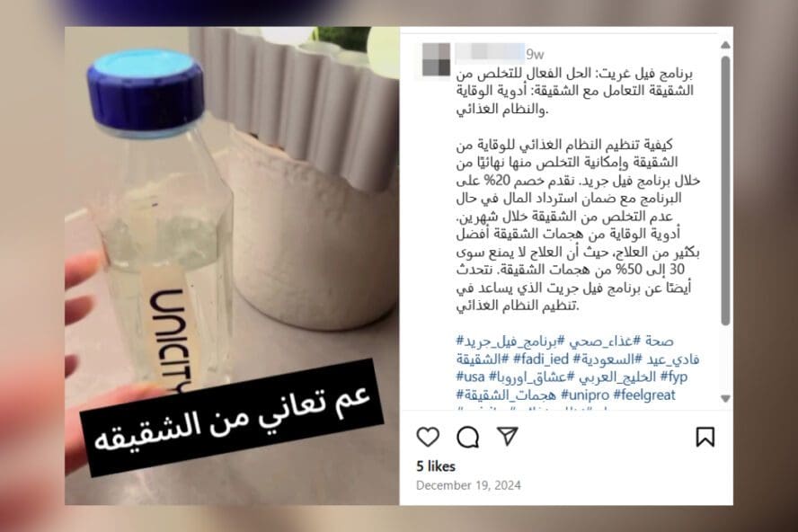Open the #السعودية hashtag
The image size is (798, 532).
point(603,359)
